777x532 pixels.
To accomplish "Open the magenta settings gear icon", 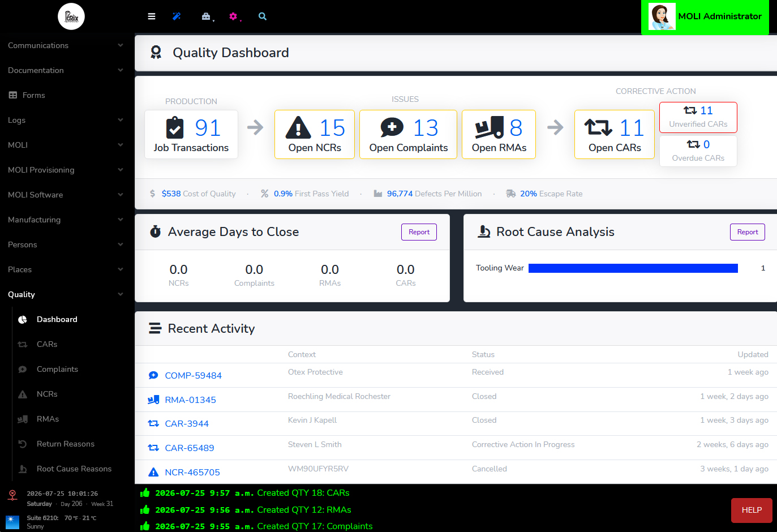I will pos(234,16).
